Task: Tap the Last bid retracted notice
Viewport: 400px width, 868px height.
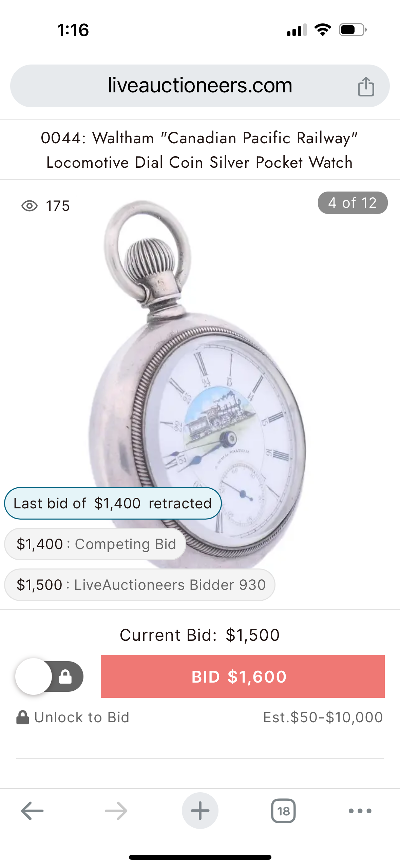Action: (x=113, y=503)
